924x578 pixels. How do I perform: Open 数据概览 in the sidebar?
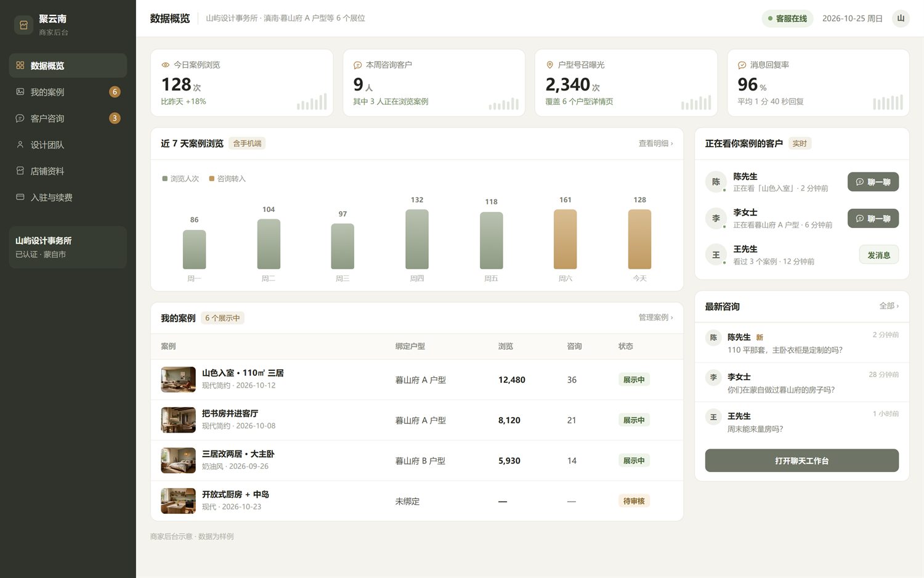pyautogui.click(x=68, y=65)
